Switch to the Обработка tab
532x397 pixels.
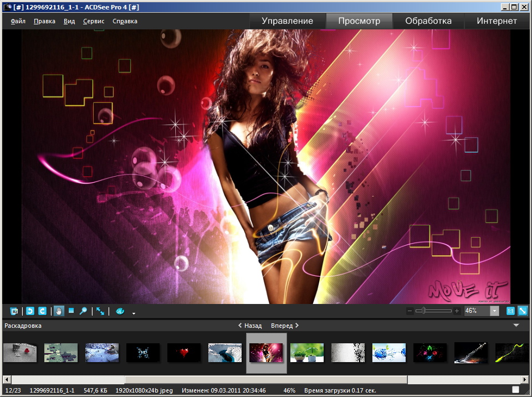click(x=428, y=21)
